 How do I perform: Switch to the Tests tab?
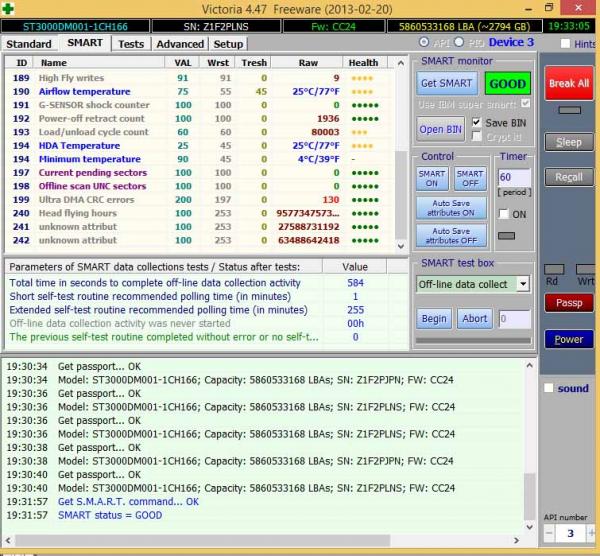click(130, 44)
